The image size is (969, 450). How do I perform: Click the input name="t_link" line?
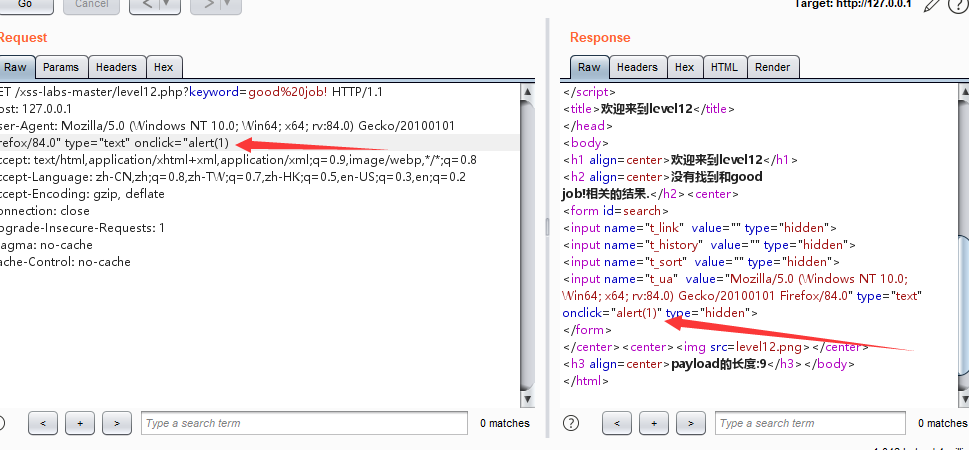(700, 228)
